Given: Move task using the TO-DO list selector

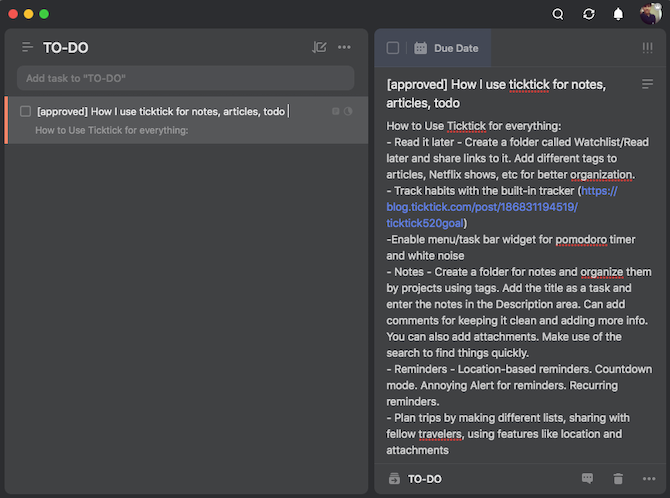Looking at the screenshot, I should coord(417,479).
